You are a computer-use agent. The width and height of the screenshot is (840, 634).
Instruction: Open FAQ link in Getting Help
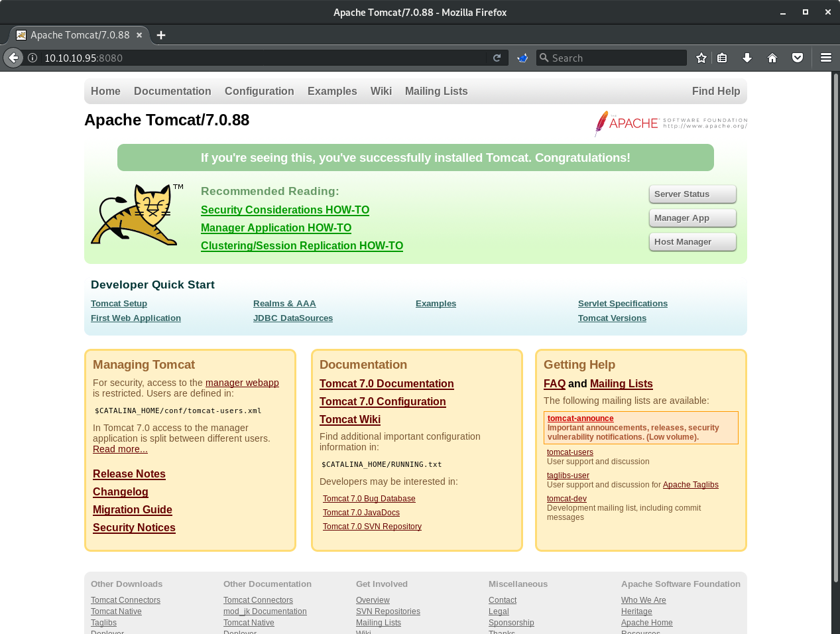point(554,384)
